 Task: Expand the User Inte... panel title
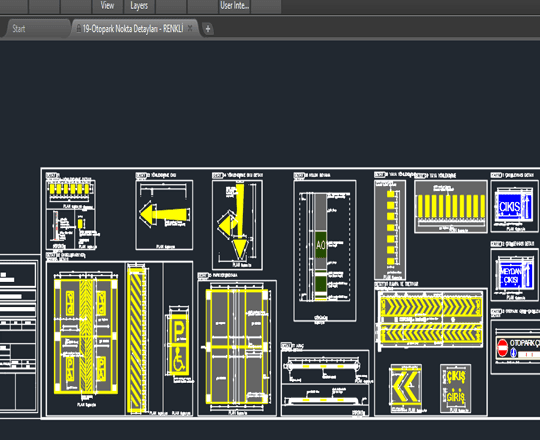click(235, 6)
